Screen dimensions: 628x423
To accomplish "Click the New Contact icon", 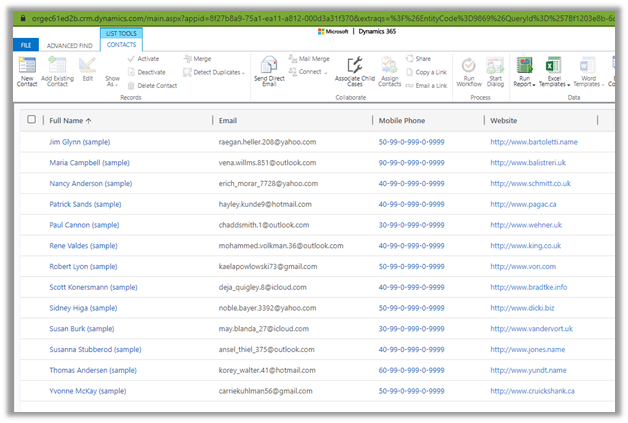I will 28,66.
